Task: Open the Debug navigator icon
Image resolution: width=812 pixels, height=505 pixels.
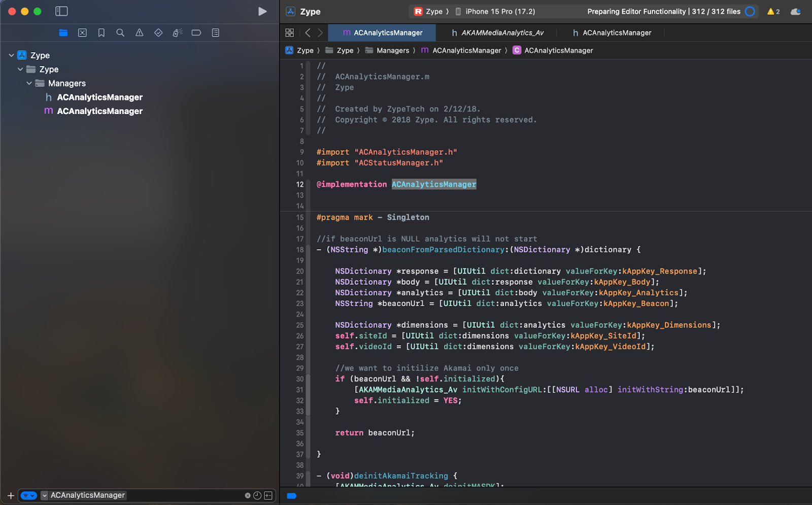Action: coord(177,32)
